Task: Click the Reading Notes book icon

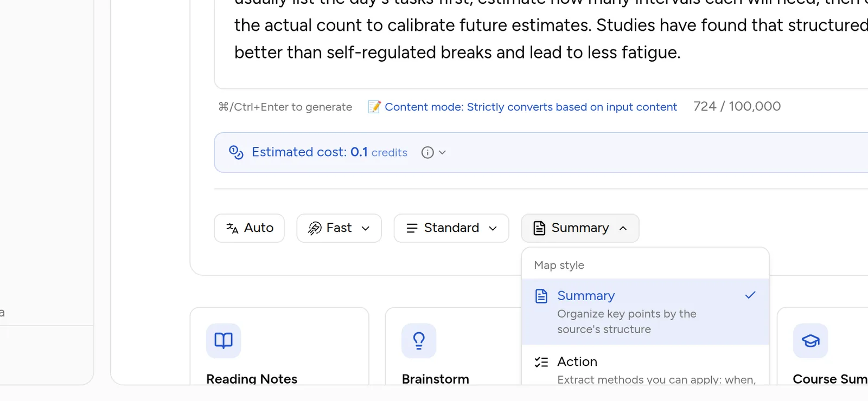Action: coord(224,340)
